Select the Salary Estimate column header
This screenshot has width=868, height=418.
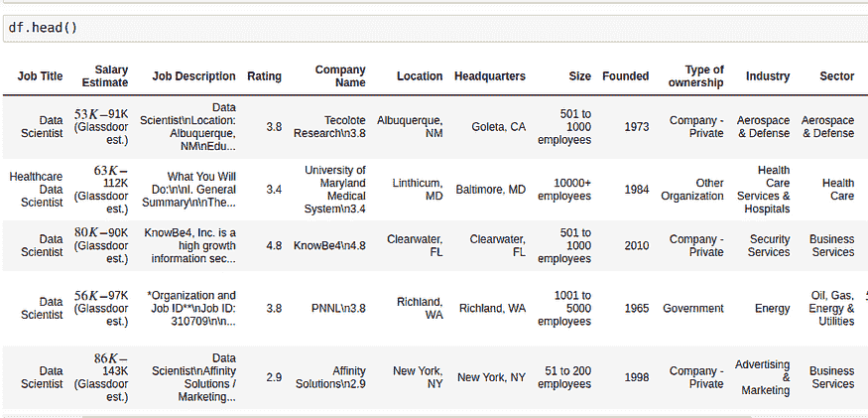[104, 76]
